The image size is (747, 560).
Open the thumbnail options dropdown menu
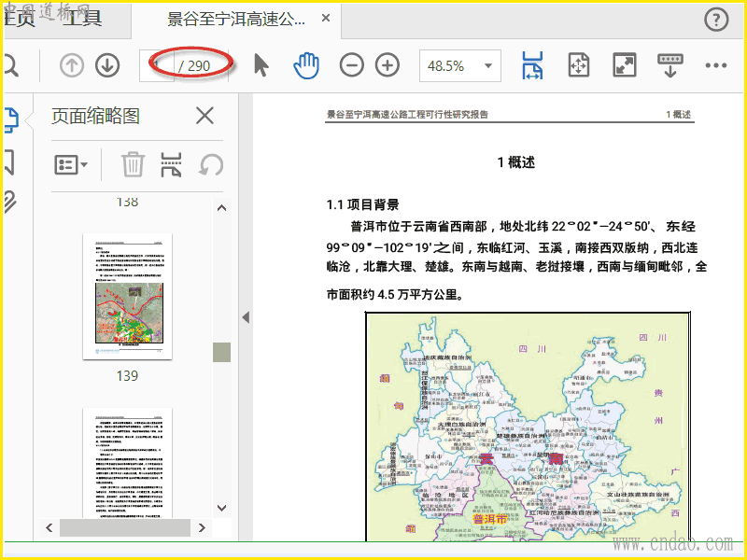71,165
